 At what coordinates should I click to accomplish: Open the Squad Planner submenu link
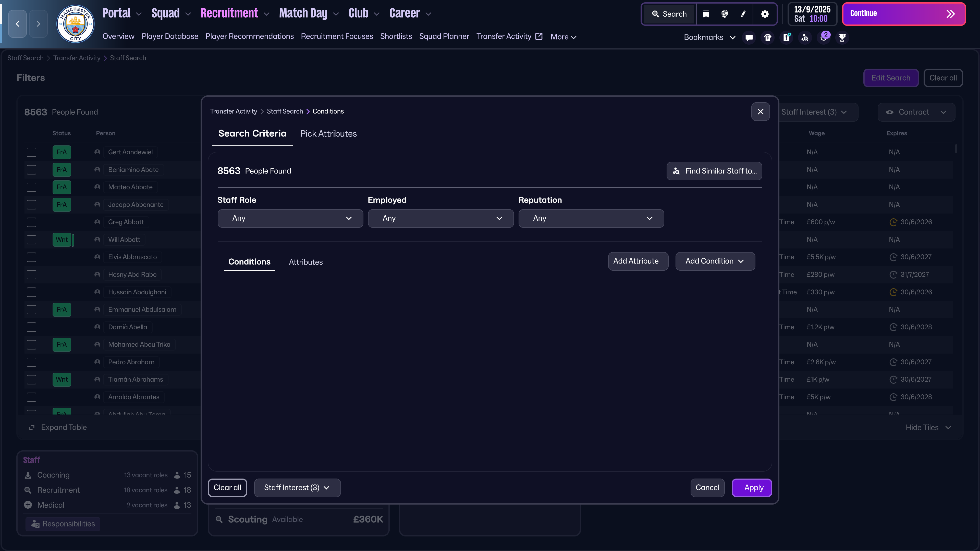(444, 36)
